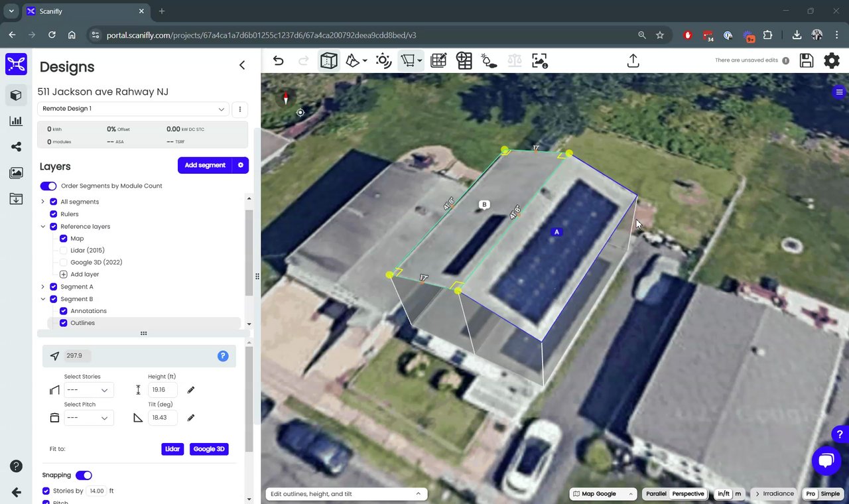Uncheck the Annotations checkbox
849x504 pixels.
coord(64,311)
